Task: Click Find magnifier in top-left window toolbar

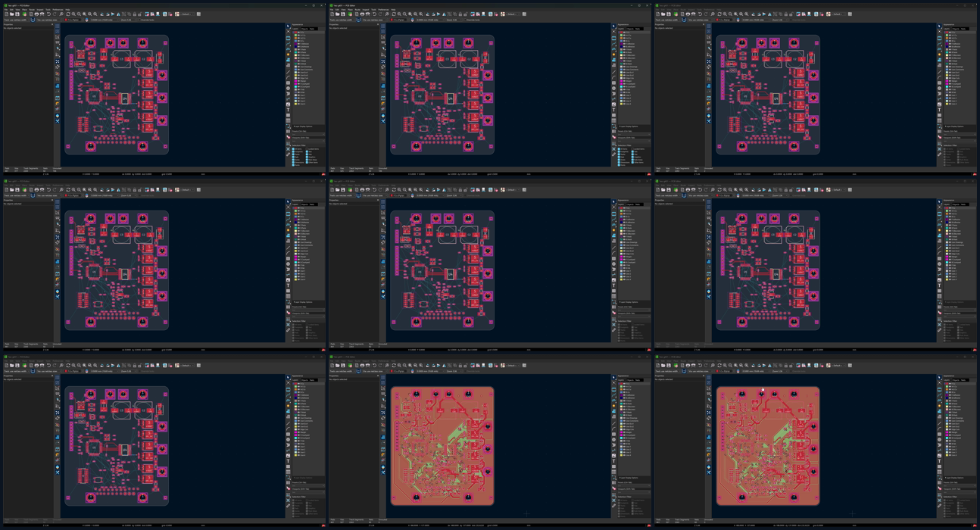Action: click(61, 14)
